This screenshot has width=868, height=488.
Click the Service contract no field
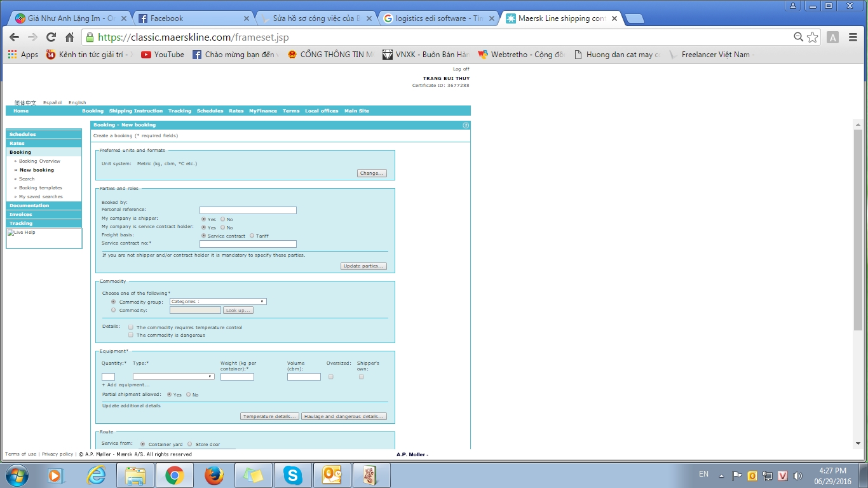[248, 244]
